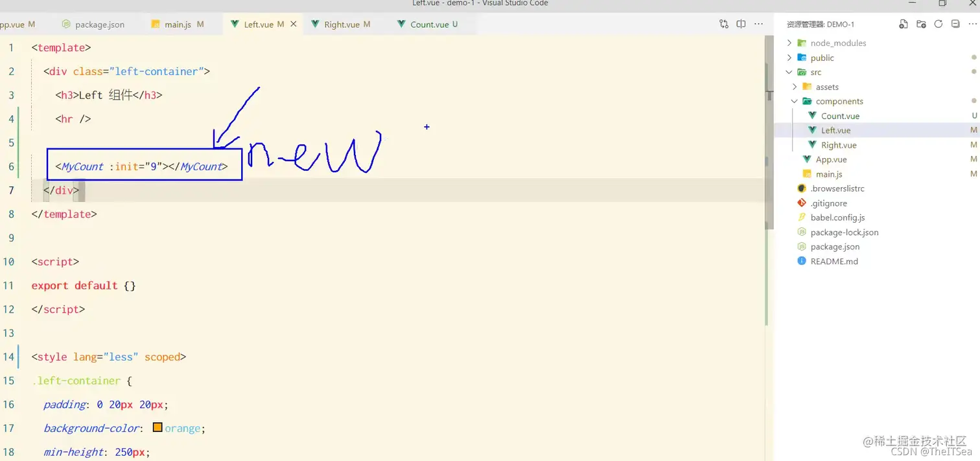Click the Vue icon on the Right.vue tab

coord(316,24)
